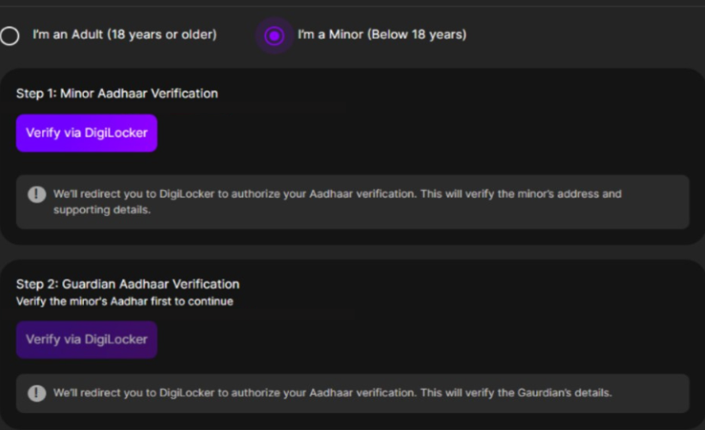Click the info icon in the Guardian's details notice
This screenshot has width=705, height=430.
(x=37, y=393)
